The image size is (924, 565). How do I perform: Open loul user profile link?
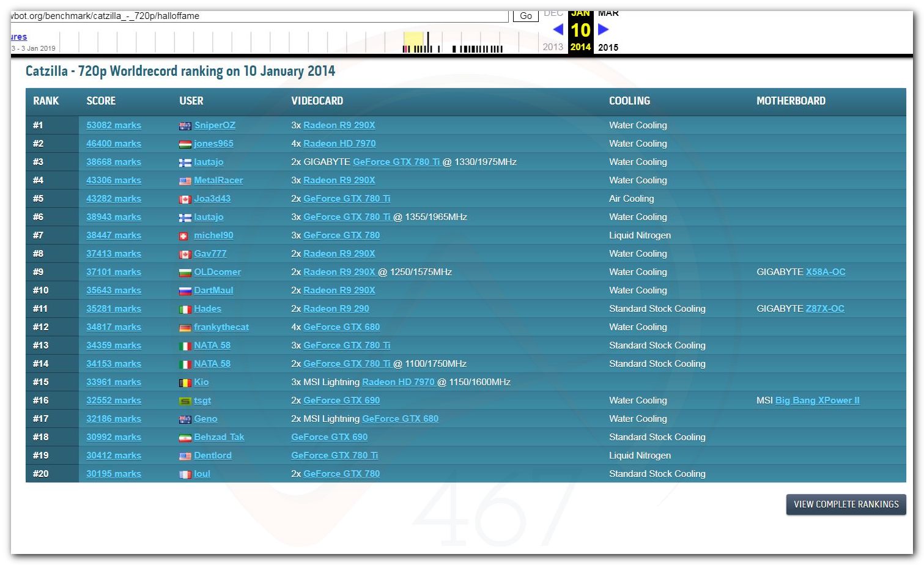(202, 474)
